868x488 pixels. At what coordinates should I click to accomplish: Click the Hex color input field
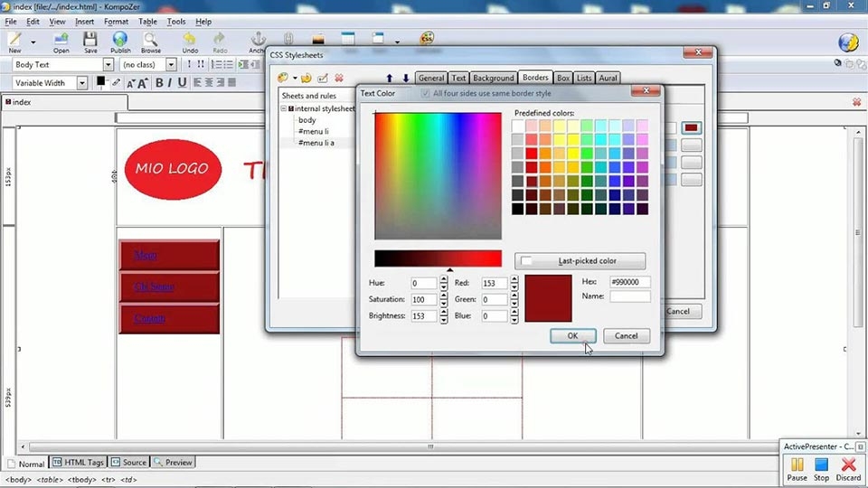pos(630,282)
